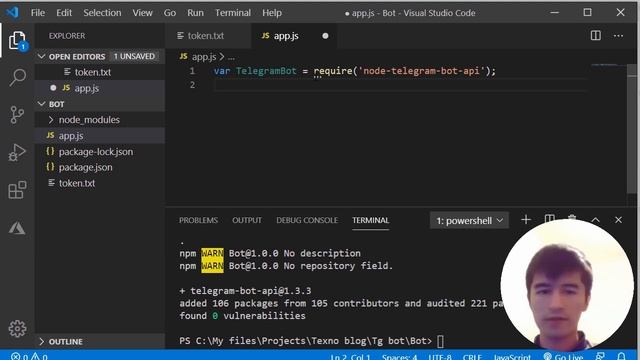Image resolution: width=640 pixels, height=360 pixels.
Task: Open the Edit menu
Action: coord(64,13)
